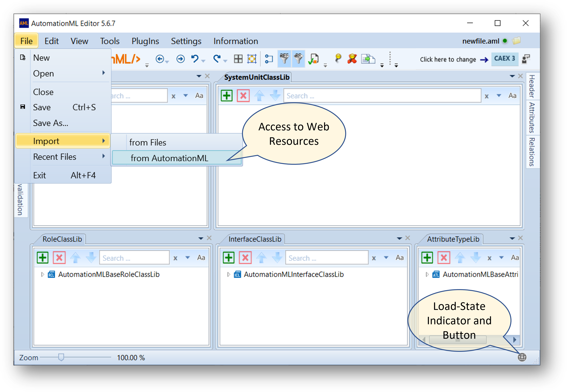Toggle case-sensitive Aa in InterfaceClassLib search
Image resolution: width=567 pixels, height=392 pixels.
(399, 258)
